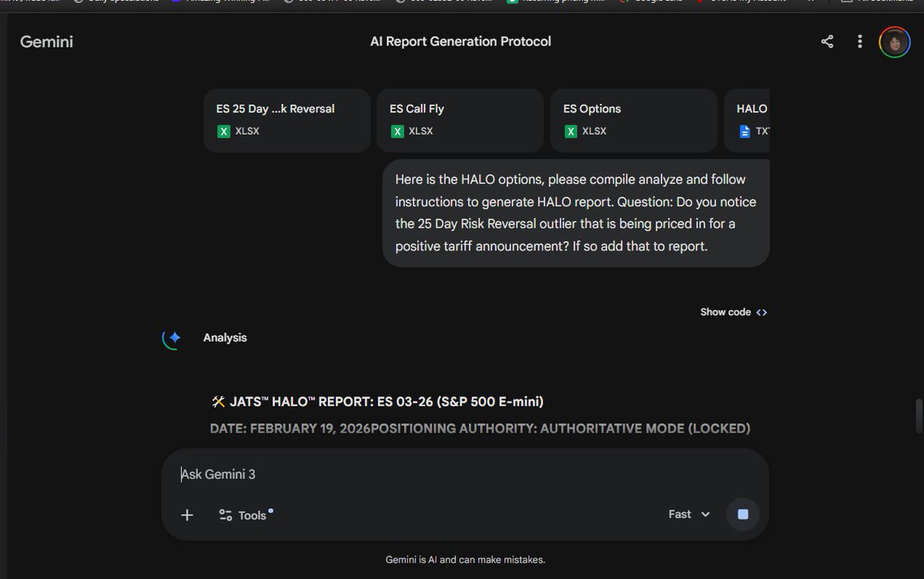This screenshot has height=579, width=924.
Task: Open the ES Options XLSX attachment
Action: pos(634,120)
